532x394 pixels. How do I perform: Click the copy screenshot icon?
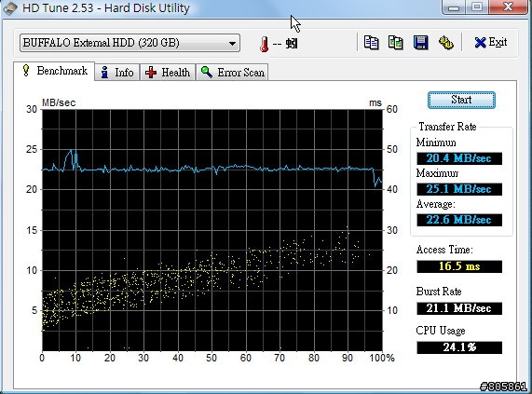(x=396, y=43)
